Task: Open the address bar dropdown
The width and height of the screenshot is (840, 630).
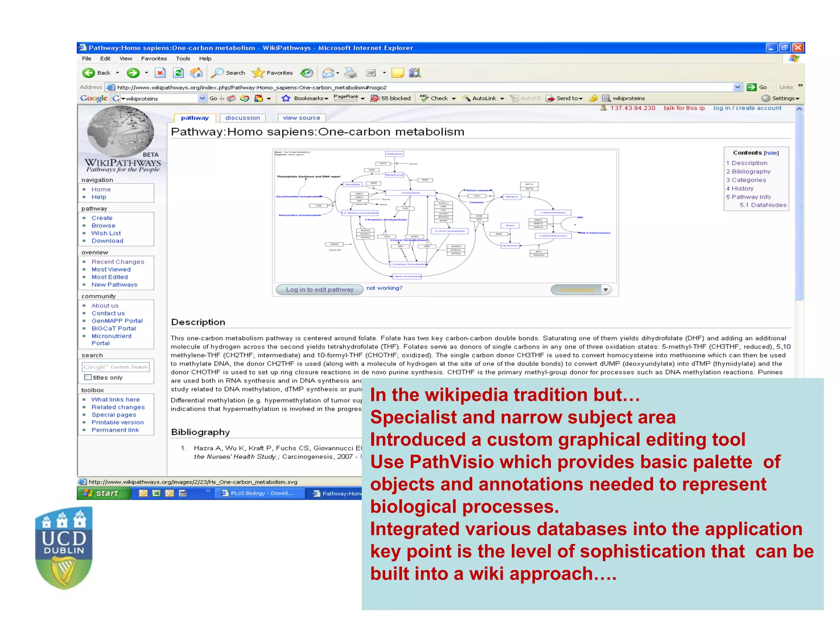Action: pos(737,87)
